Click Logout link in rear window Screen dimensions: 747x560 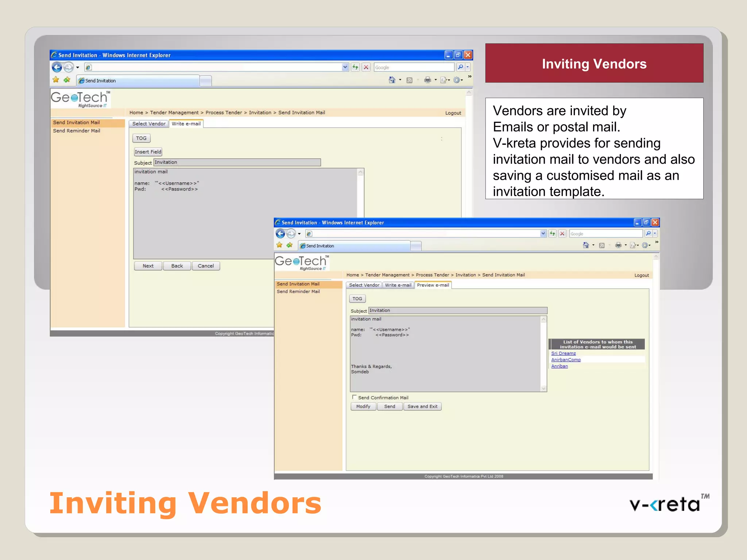click(453, 113)
